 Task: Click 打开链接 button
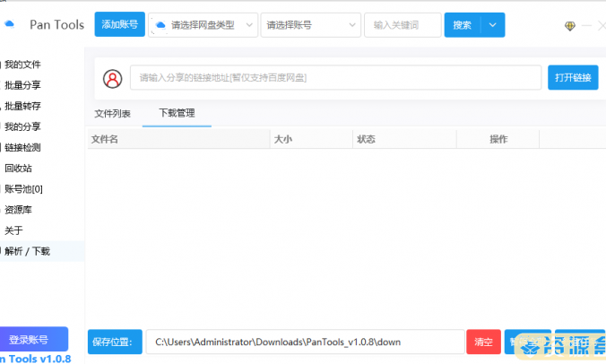[x=573, y=78]
